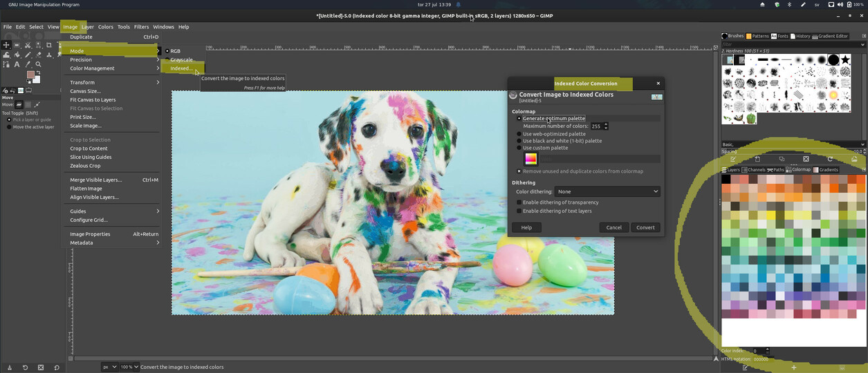
Task: Click Scale Image... in Image menu
Action: 86,126
